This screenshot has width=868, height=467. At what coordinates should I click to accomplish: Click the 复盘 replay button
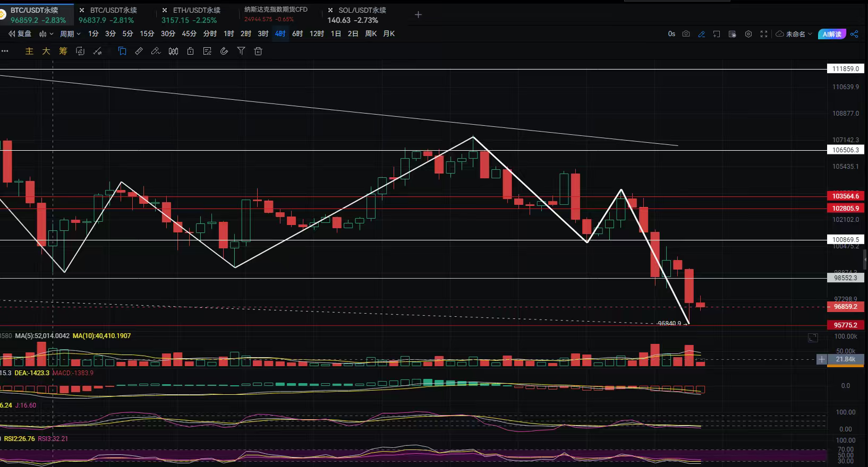[20, 34]
